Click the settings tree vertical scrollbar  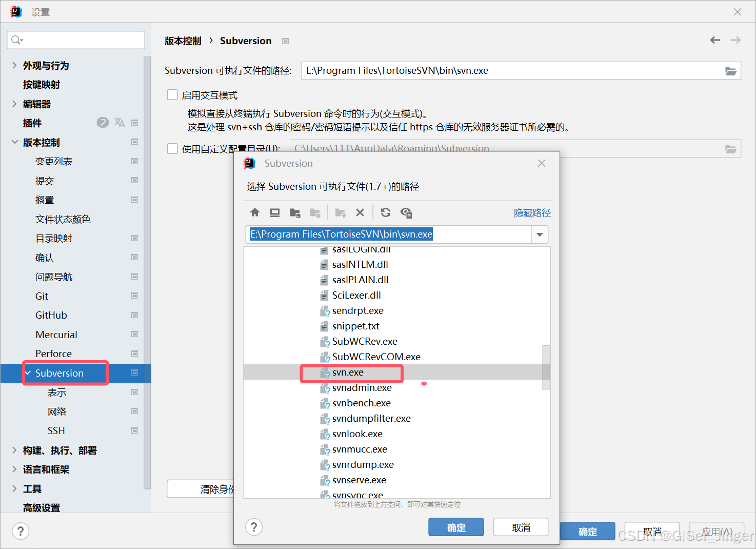point(147,272)
